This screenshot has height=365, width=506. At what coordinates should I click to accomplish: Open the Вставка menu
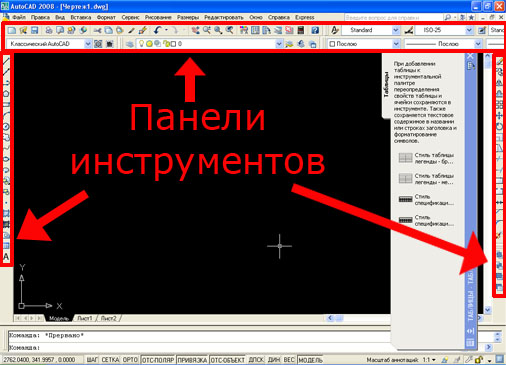pyautogui.click(x=81, y=17)
